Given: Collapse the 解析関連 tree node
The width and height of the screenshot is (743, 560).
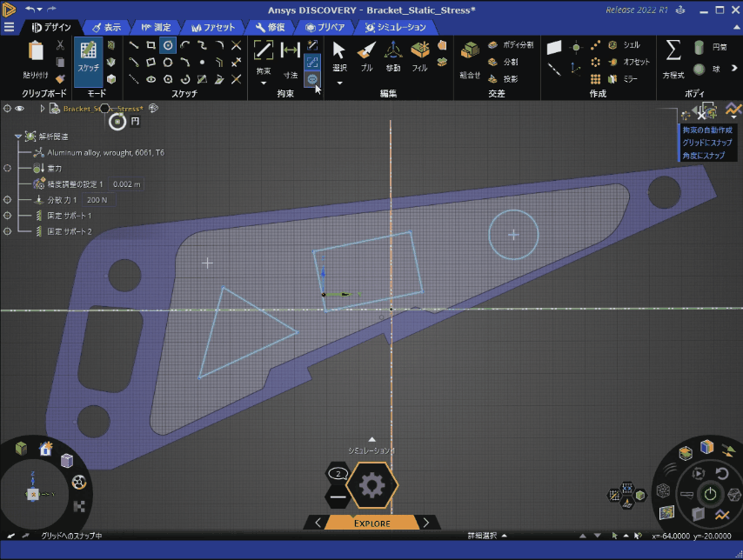Looking at the screenshot, I should click(x=18, y=137).
